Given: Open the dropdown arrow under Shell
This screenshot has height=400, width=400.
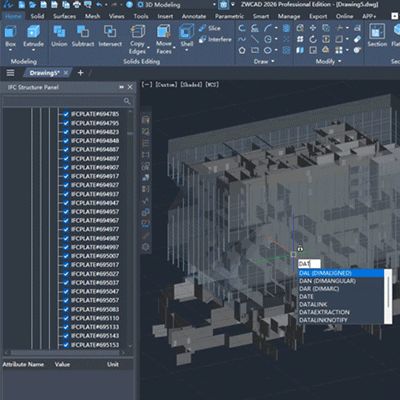Looking at the screenshot, I should [x=187, y=50].
